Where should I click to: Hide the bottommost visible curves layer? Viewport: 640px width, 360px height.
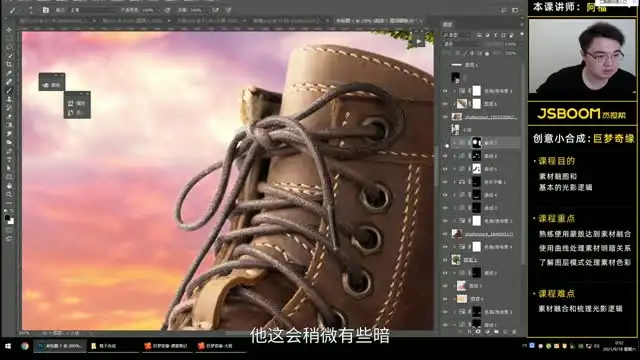[446, 324]
